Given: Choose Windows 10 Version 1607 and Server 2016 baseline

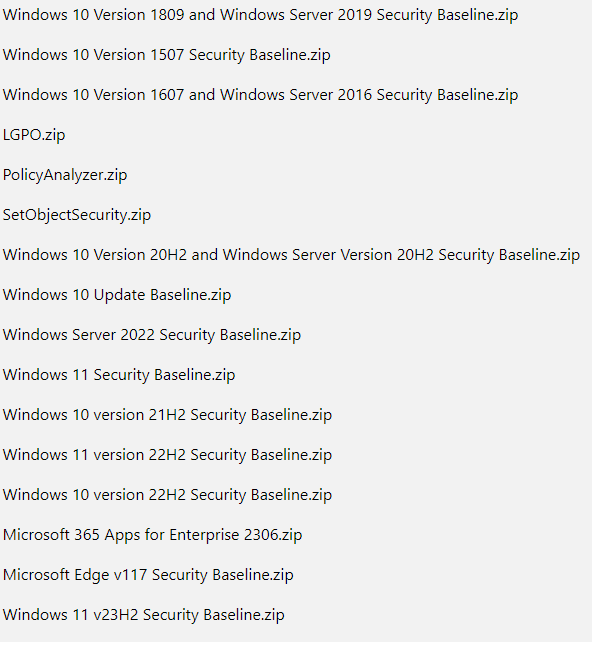Looking at the screenshot, I should [x=260, y=95].
